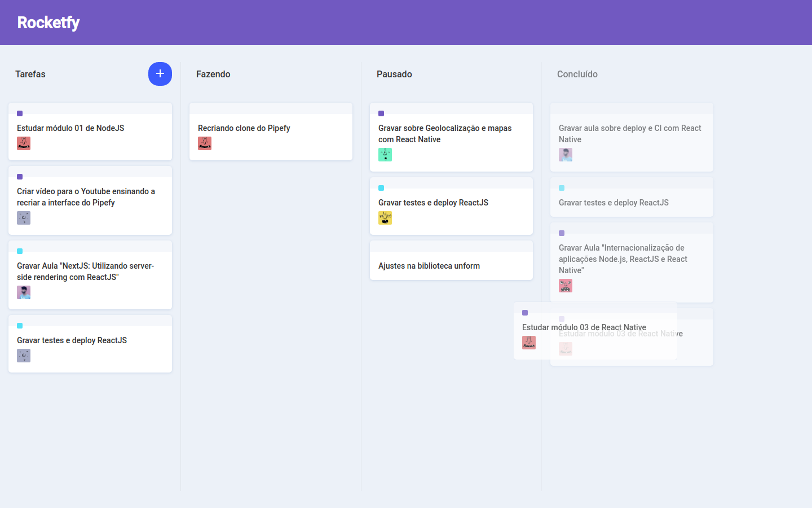Click green avatar on 'Gravar sobre Geolocalização' card

385,155
